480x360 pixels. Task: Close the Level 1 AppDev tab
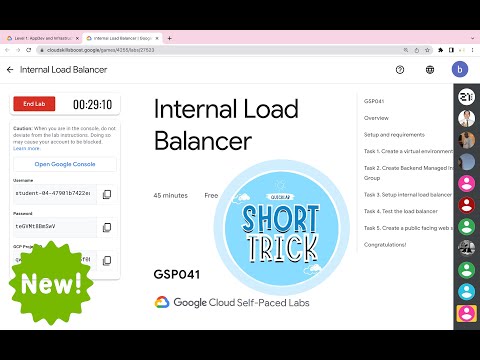pyautogui.click(x=77, y=38)
